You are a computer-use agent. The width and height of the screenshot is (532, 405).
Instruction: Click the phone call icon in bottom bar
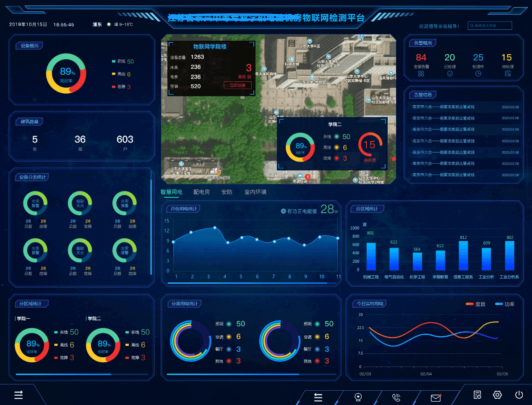(x=396, y=397)
